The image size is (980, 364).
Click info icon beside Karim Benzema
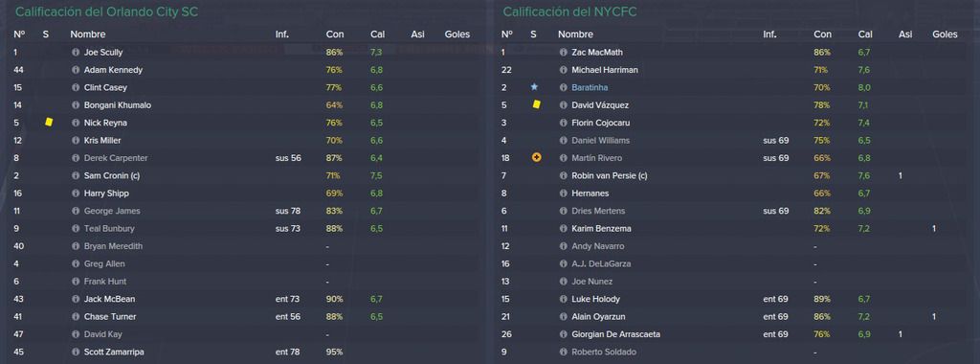pos(563,228)
